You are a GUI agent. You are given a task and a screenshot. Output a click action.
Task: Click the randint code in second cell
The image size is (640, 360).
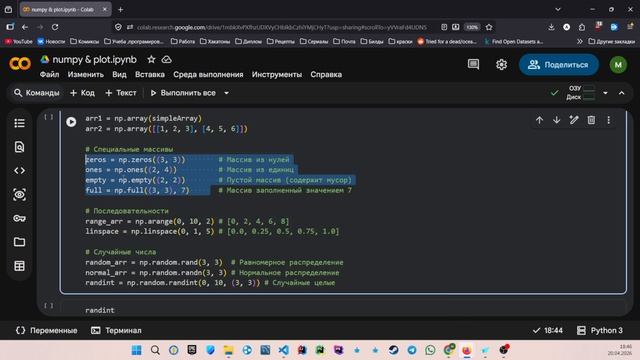click(x=100, y=310)
